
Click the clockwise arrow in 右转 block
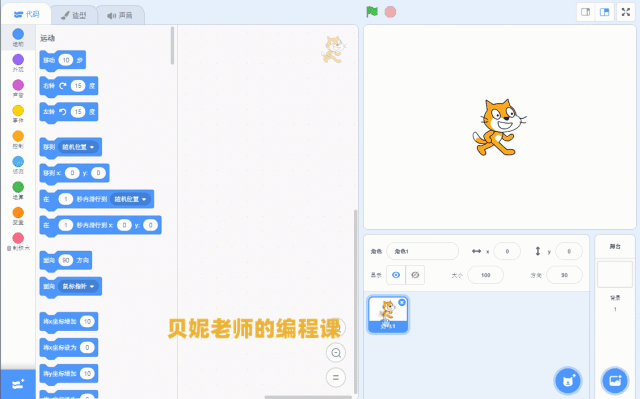62,86
